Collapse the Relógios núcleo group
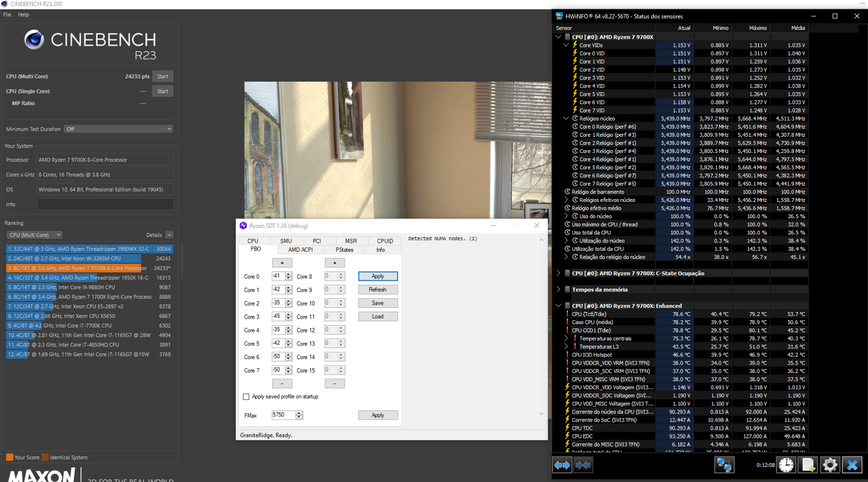Viewport: 868px width, 482px height. click(x=567, y=118)
